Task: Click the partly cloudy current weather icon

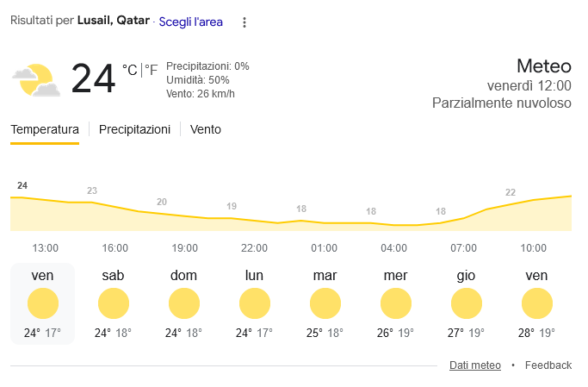Action: point(35,79)
